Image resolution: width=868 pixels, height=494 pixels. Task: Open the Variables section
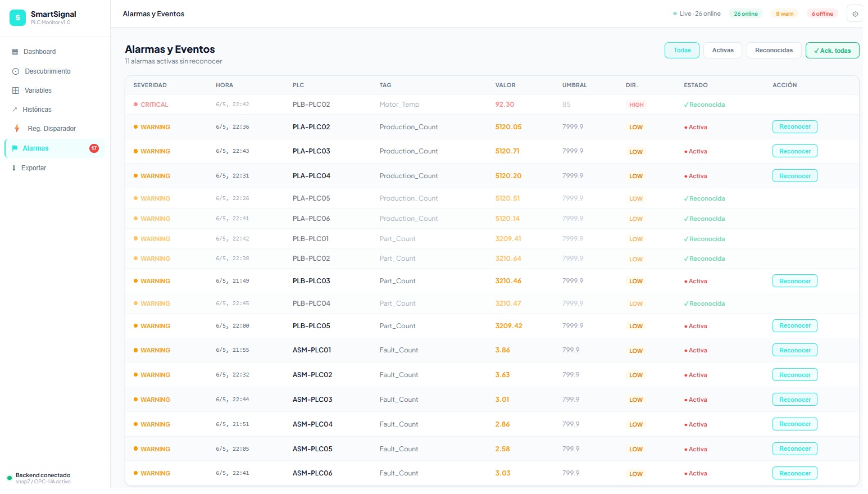pyautogui.click(x=55, y=90)
